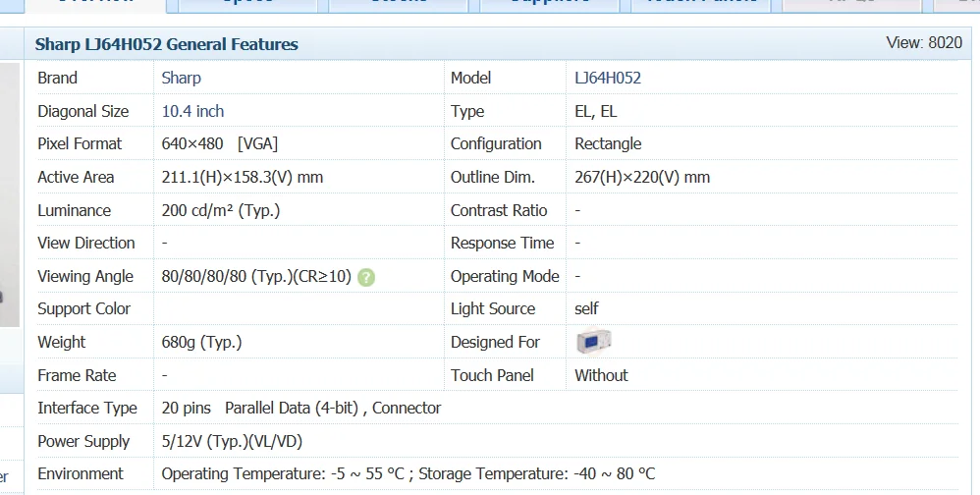Screen dimensions: 980x495
Task: Click the Frame Rate row label
Action: 77,375
